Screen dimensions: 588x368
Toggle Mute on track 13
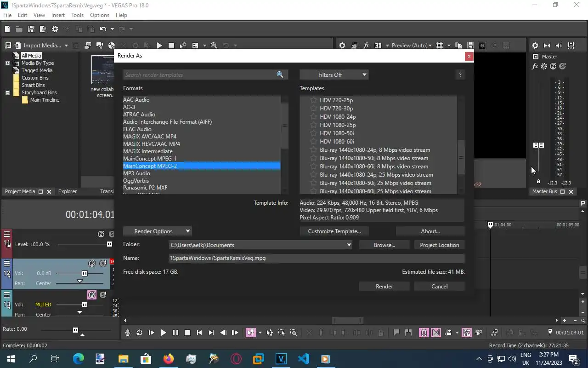coord(92,295)
